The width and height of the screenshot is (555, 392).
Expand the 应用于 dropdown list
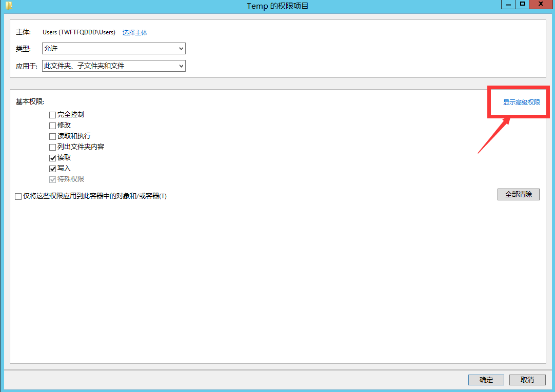(113, 66)
